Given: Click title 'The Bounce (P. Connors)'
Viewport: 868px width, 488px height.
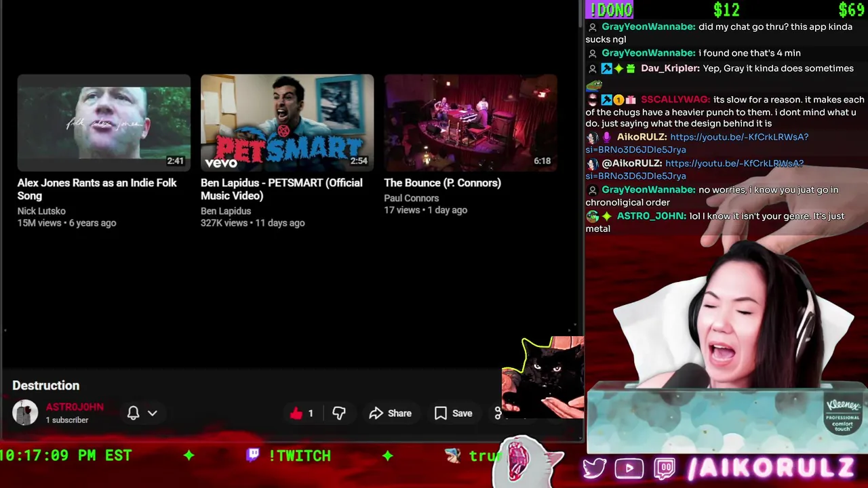Looking at the screenshot, I should (x=442, y=183).
